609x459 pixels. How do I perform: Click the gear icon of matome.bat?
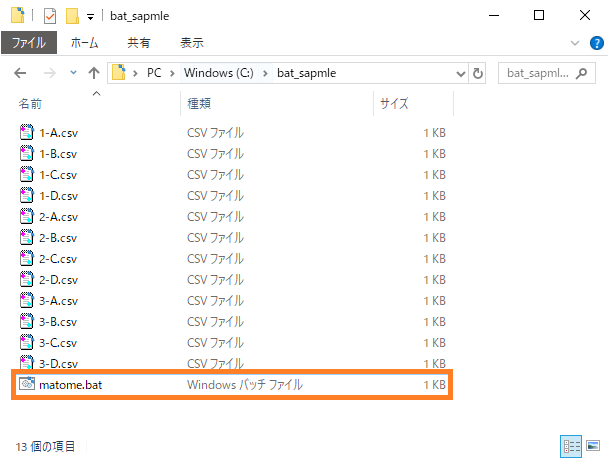27,384
